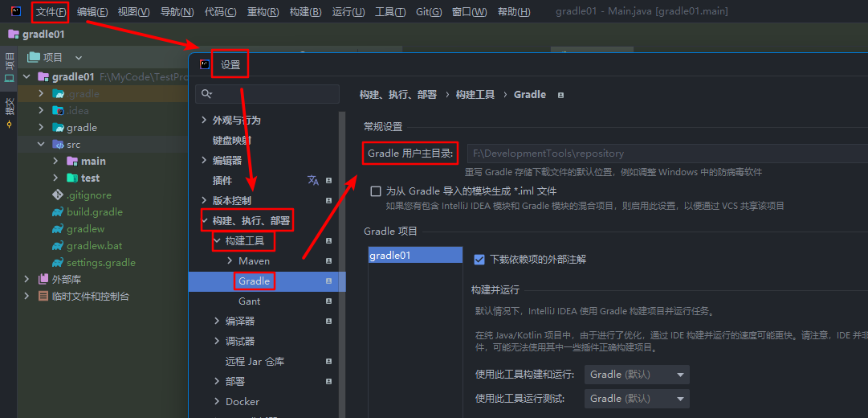Uncheck 下载依赖项的外部注解
The image size is (868, 418).
pos(479,260)
